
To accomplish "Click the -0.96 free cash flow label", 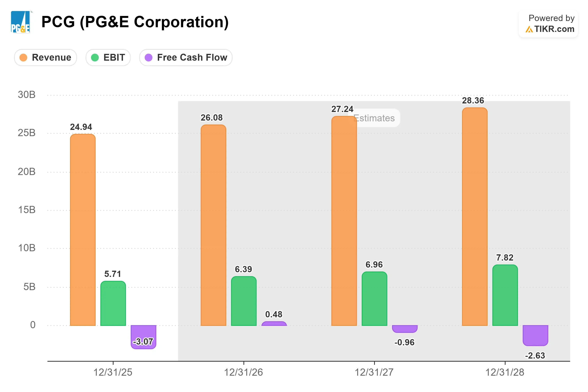I will pyautogui.click(x=404, y=342).
